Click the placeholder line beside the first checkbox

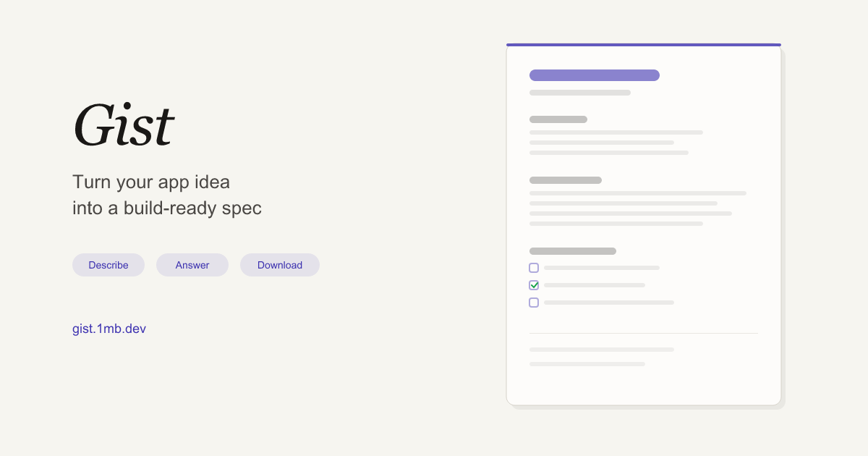click(x=601, y=268)
